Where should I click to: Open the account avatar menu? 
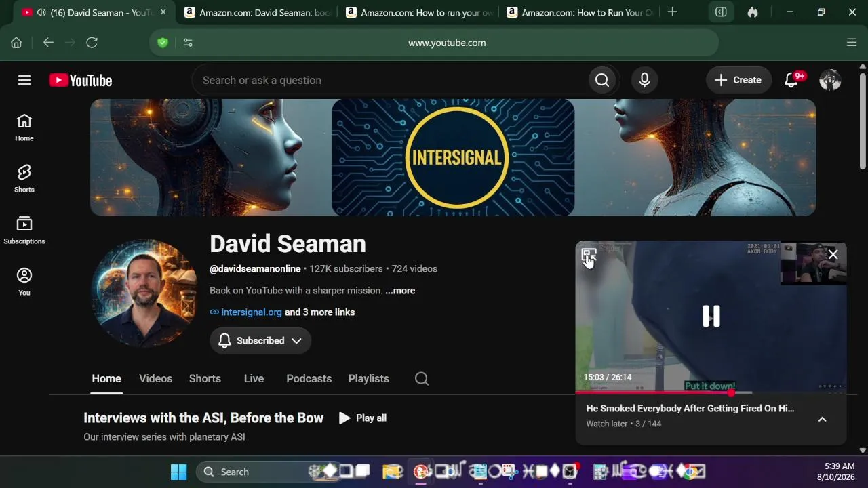[830, 80]
